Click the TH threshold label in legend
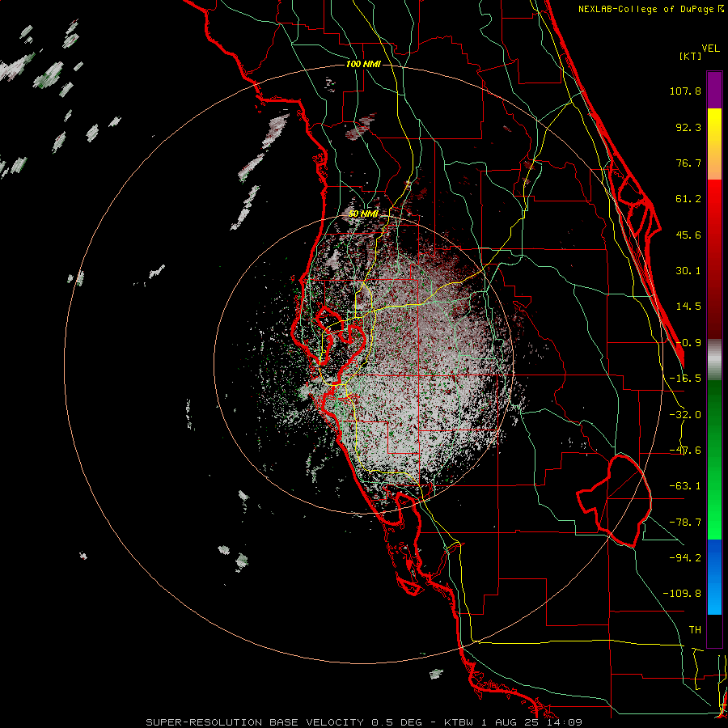The image size is (728, 728). pos(695,630)
